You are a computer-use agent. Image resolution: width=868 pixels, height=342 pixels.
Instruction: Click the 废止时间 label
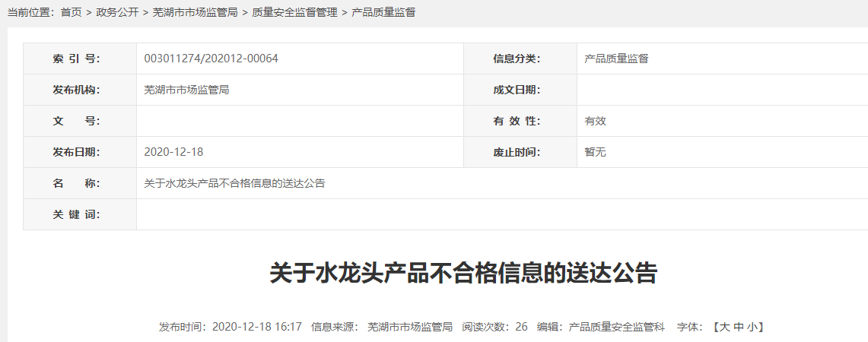[x=517, y=152]
